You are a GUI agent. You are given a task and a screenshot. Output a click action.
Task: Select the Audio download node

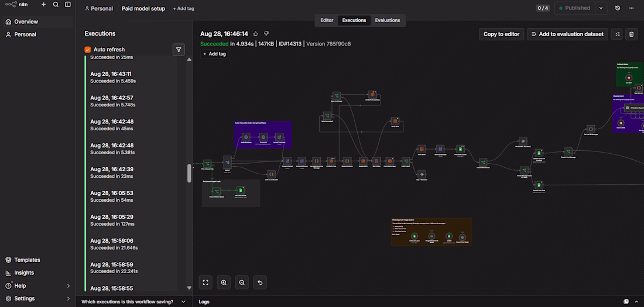[x=246, y=137]
